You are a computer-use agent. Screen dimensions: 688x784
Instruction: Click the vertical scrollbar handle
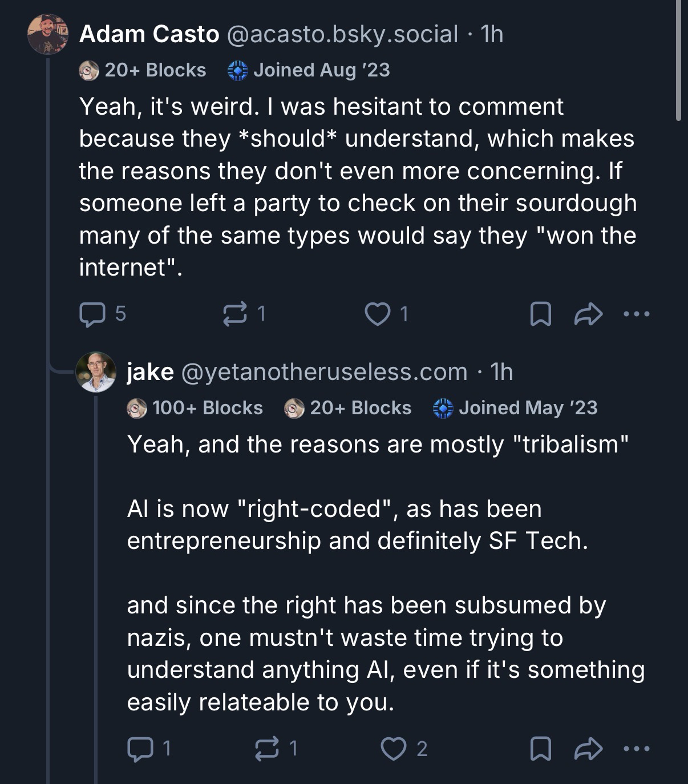(x=678, y=60)
